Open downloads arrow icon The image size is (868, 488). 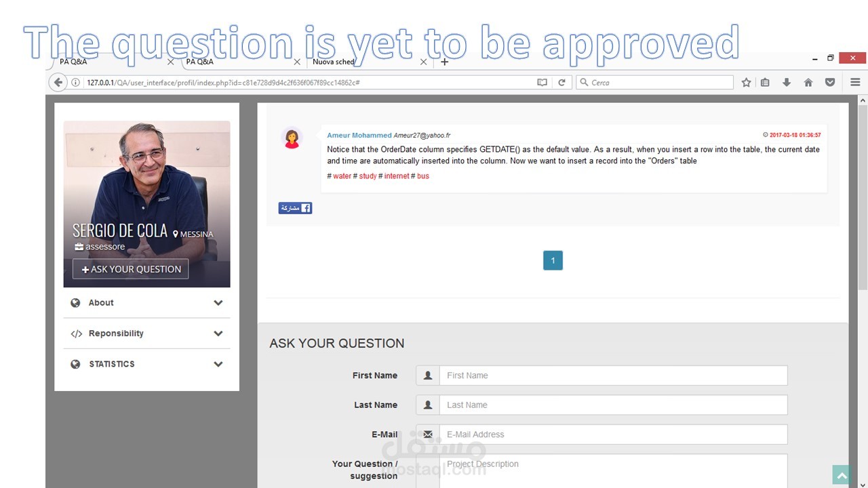(x=787, y=83)
